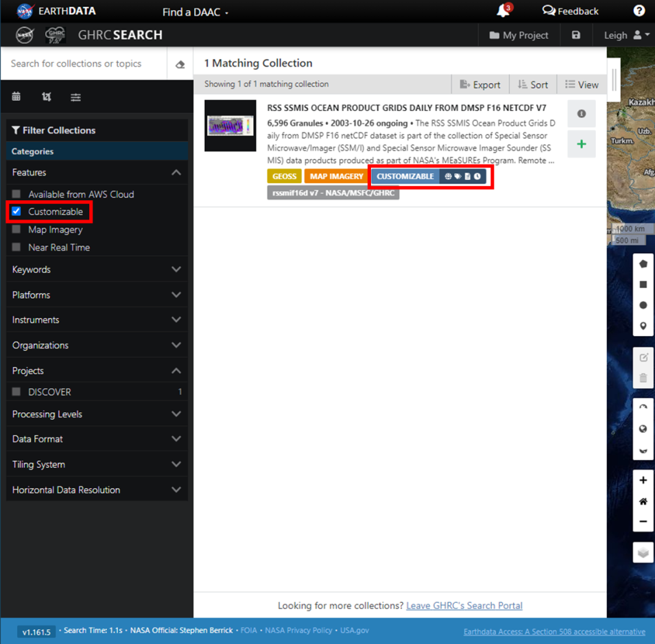Screen dimensions: 655x644
Task: Open the notifications bell
Action: coord(503,11)
